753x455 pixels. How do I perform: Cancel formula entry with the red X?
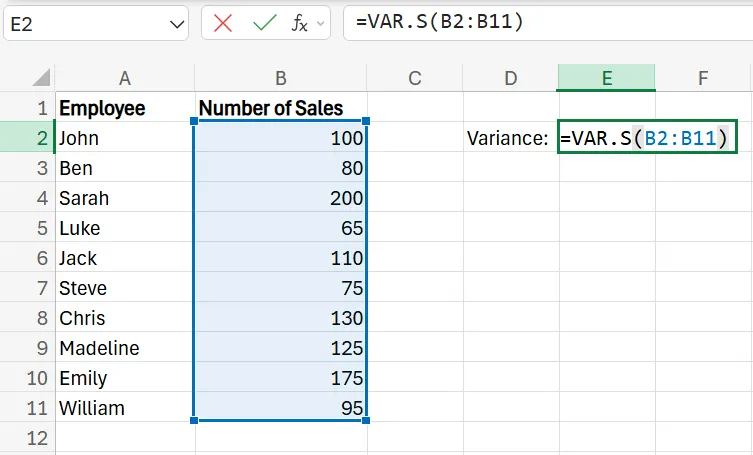223,23
